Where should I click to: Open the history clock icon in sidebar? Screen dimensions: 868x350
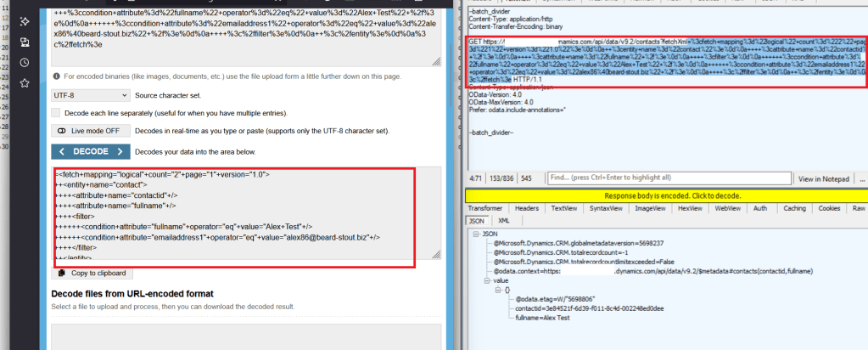pos(25,63)
